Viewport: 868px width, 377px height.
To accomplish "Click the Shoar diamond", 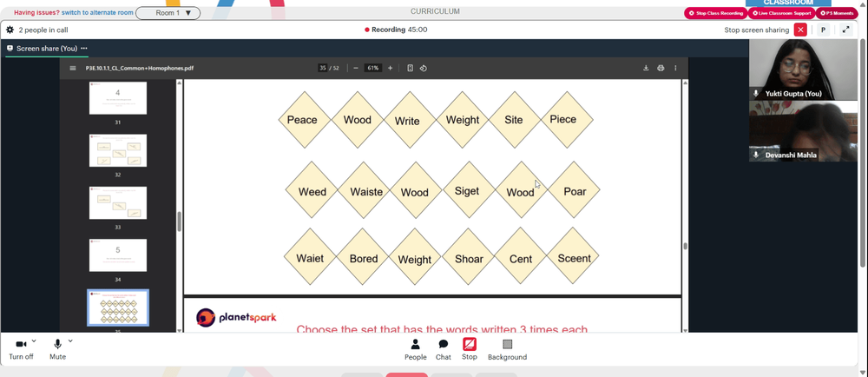I will [469, 258].
